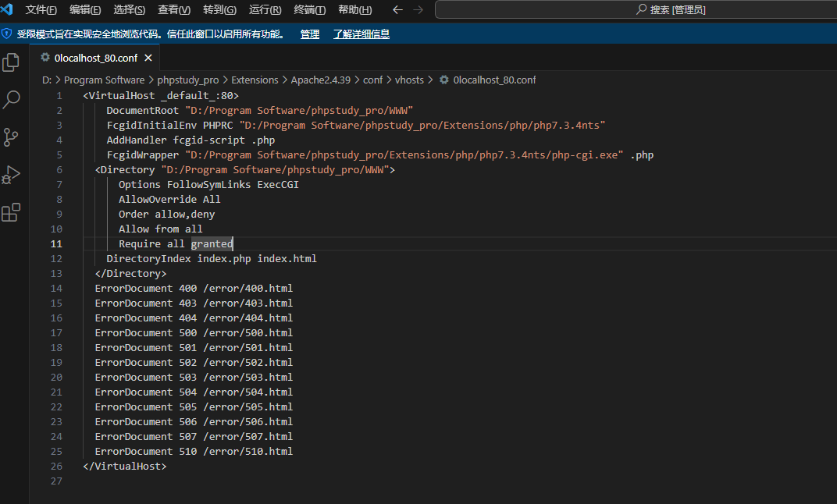Click the 管理 link in the banner

point(310,34)
